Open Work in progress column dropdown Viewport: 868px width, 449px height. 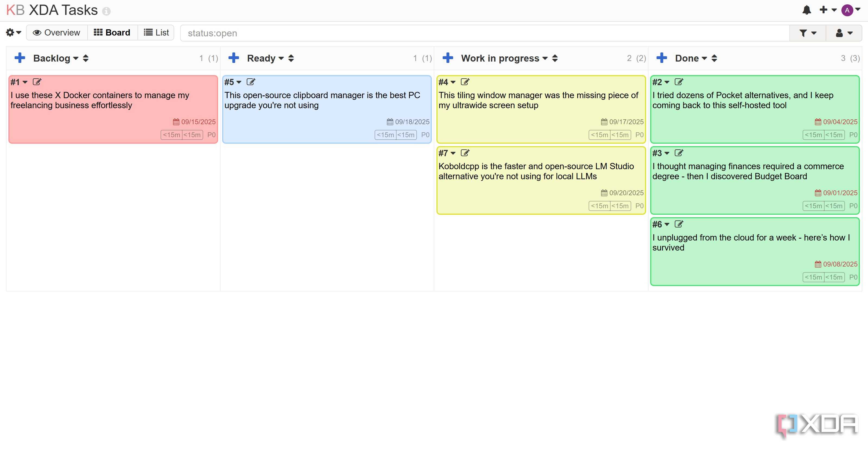point(505,58)
